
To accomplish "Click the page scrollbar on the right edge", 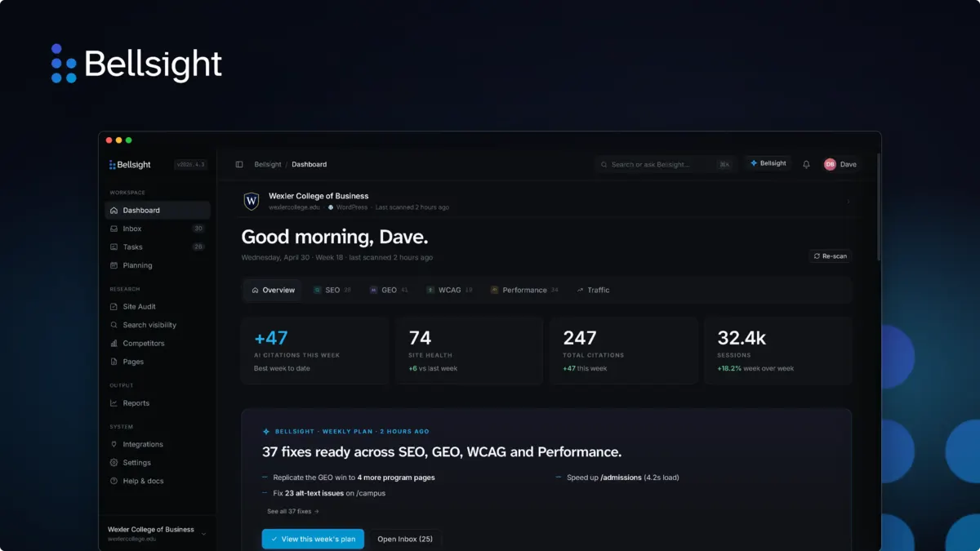I will click(x=879, y=208).
